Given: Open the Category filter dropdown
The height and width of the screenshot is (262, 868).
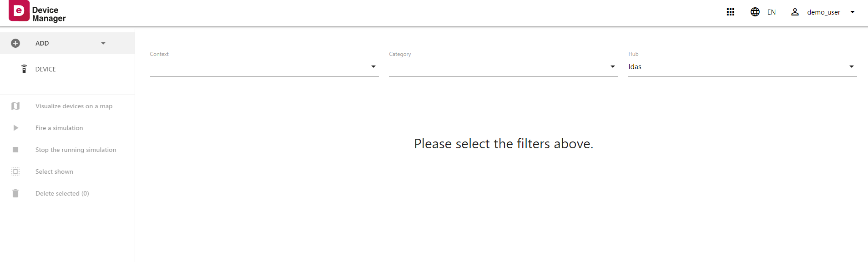Looking at the screenshot, I should click(503, 67).
